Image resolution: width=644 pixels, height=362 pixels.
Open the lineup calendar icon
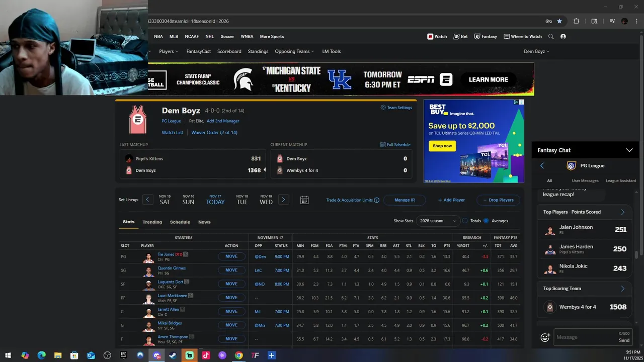[x=304, y=200]
